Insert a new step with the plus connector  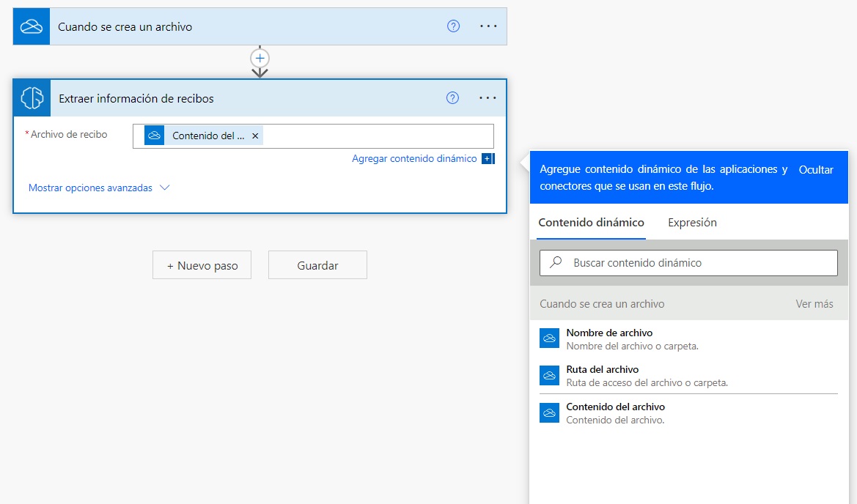260,58
